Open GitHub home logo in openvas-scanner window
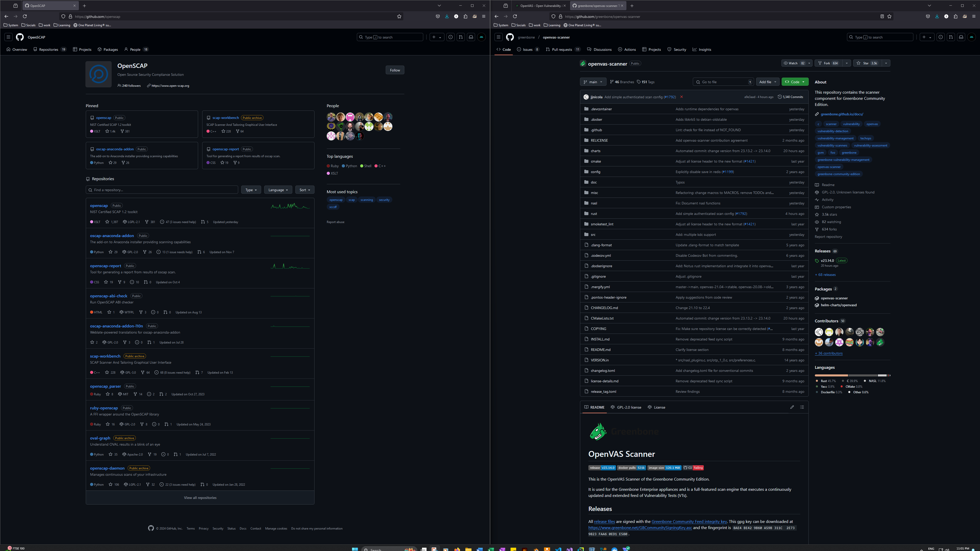 point(510,37)
